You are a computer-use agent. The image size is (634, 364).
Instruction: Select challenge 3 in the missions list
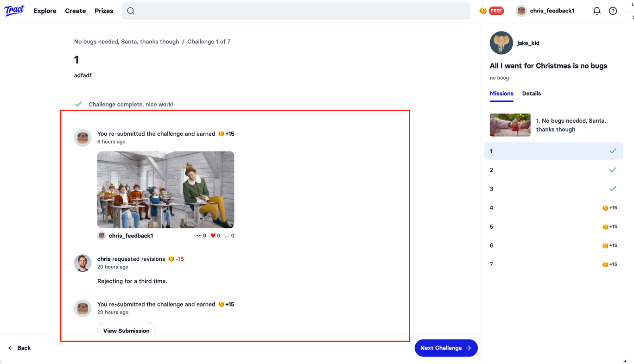click(x=553, y=189)
